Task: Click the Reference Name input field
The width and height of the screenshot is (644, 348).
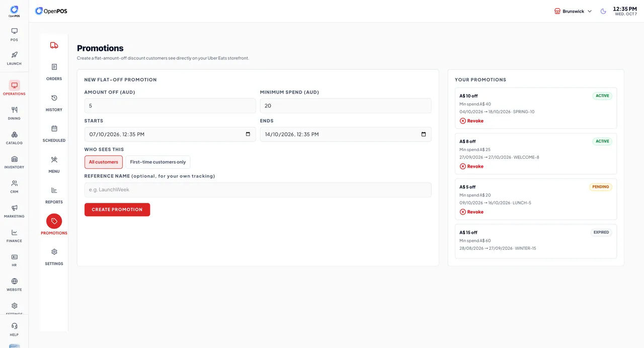Action: point(258,190)
